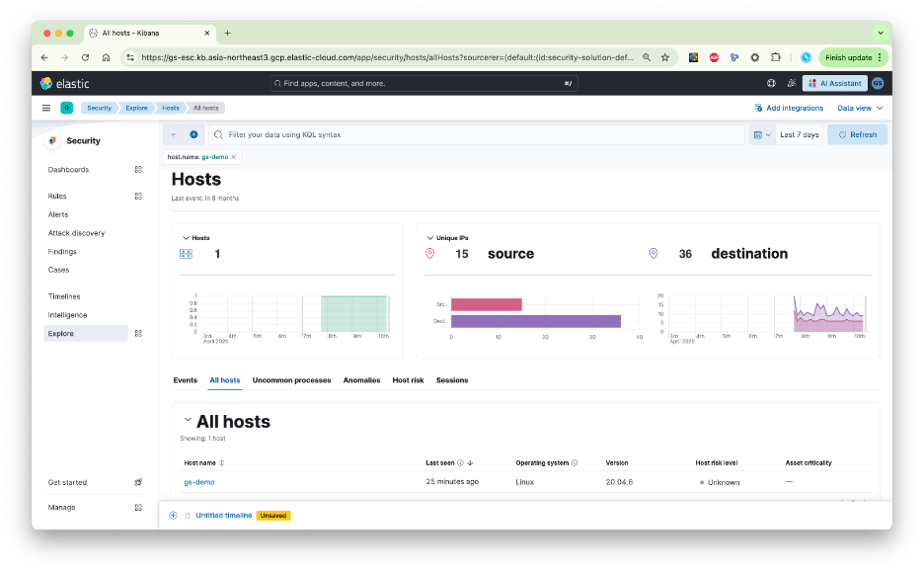Sort by Host name arrows
The width and height of the screenshot is (924, 573).
pos(222,463)
